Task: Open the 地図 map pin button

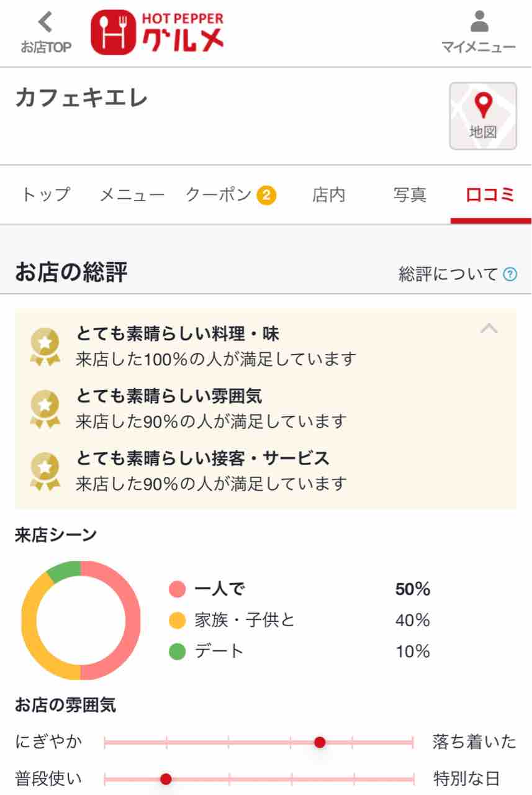Action: click(483, 116)
